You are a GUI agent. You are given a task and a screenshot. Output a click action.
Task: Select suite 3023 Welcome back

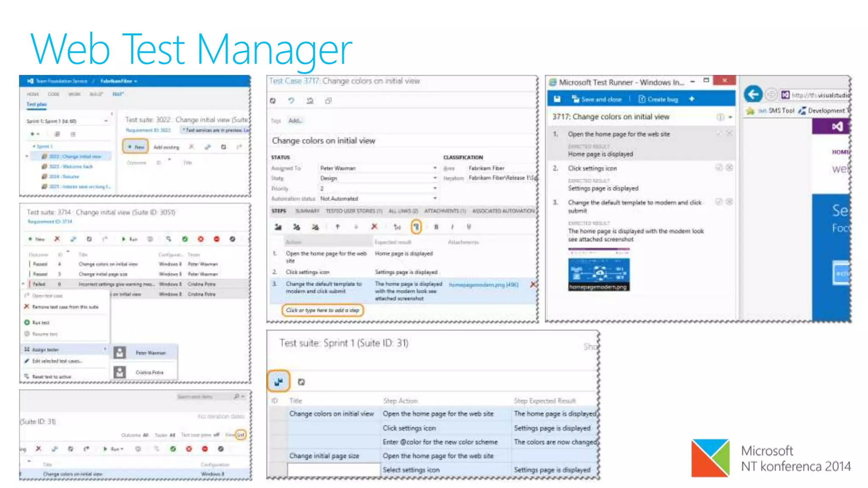pyautogui.click(x=71, y=166)
